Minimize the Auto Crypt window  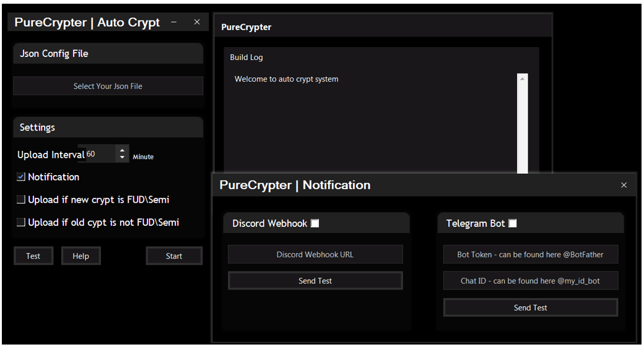click(174, 22)
